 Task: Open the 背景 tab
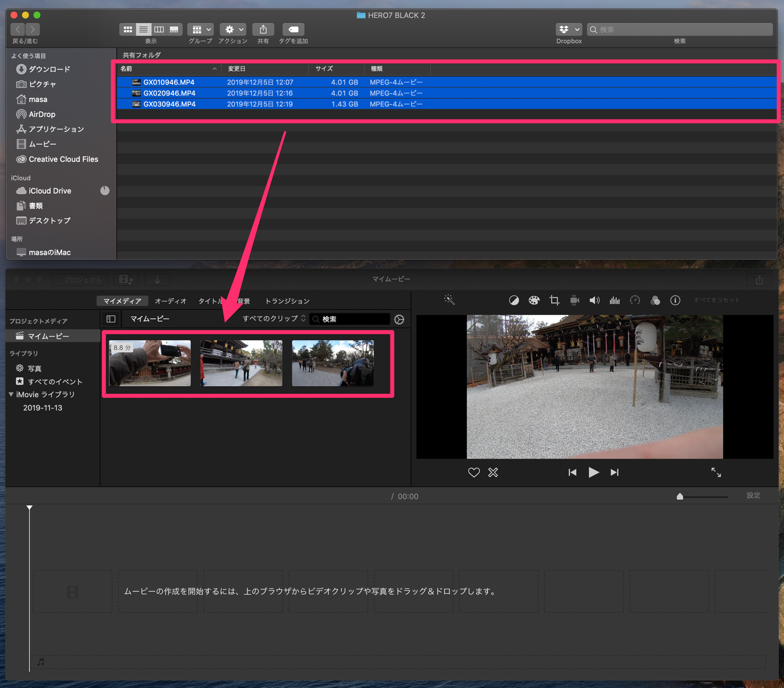244,301
